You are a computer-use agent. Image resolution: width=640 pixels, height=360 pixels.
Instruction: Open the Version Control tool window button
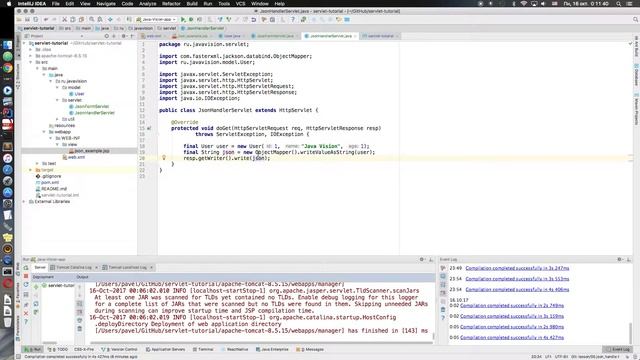click(x=120, y=349)
